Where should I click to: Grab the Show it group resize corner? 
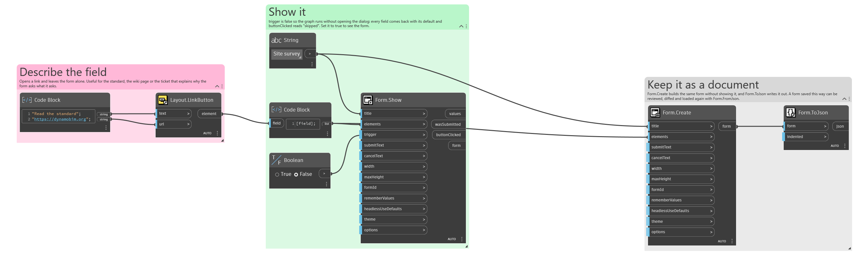pyautogui.click(x=467, y=247)
